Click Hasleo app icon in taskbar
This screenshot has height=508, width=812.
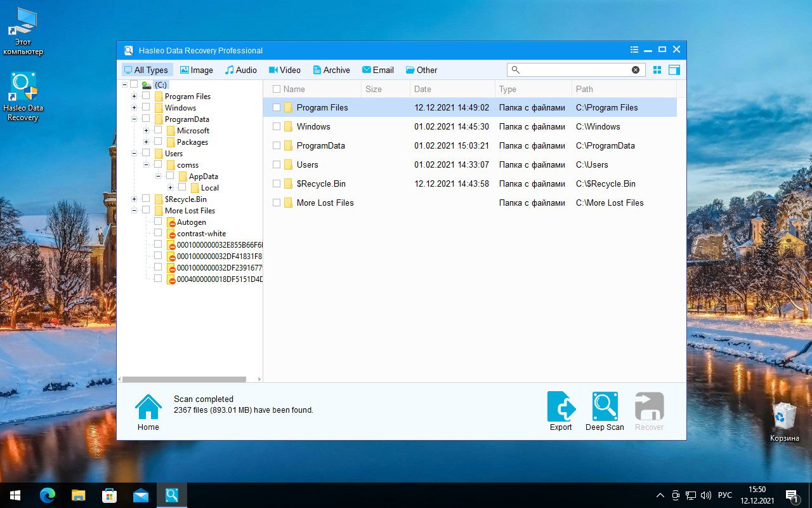tap(171, 495)
